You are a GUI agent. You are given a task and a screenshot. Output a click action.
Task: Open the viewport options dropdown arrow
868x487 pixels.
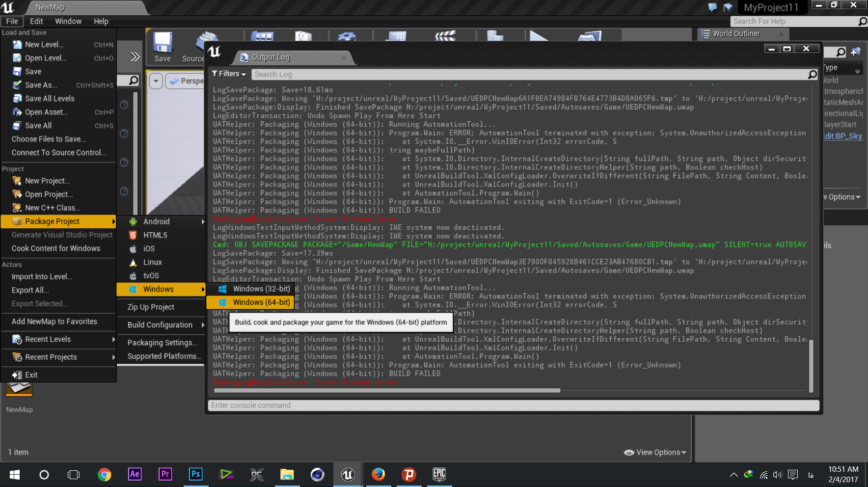(x=156, y=81)
